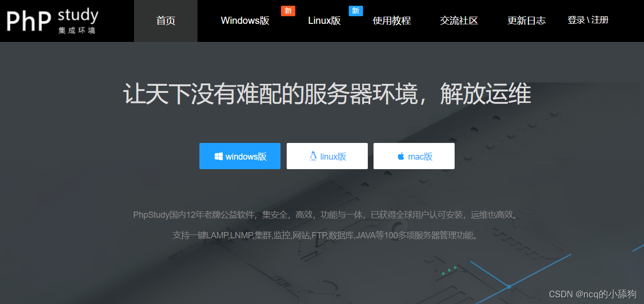Image resolution: width=644 pixels, height=304 pixels.
Task: Open the 首页 home tab
Action: [x=166, y=20]
